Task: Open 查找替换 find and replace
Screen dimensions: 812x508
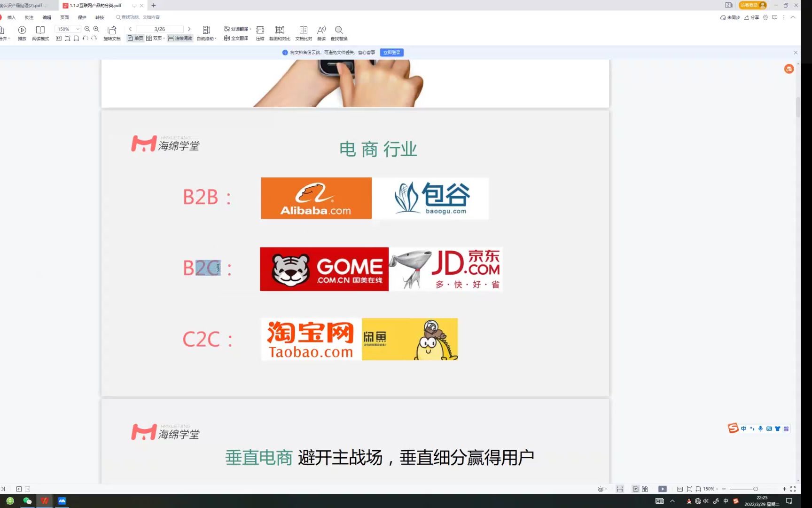Action: pyautogui.click(x=339, y=33)
